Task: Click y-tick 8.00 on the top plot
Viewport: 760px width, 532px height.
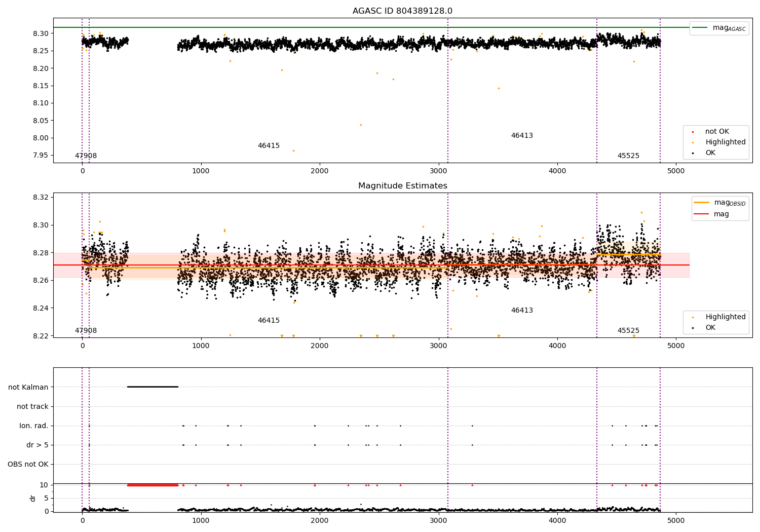Action: pyautogui.click(x=41, y=138)
